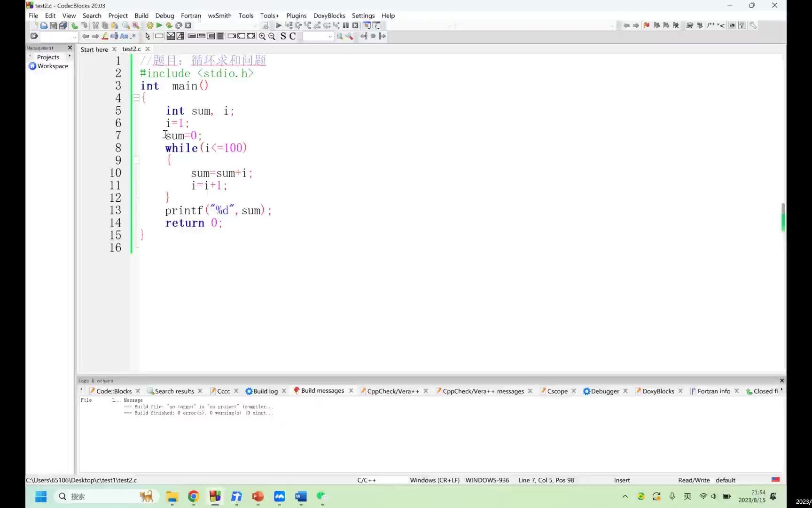Close the Logs & others panel
This screenshot has width=812, height=508.
tap(782, 381)
